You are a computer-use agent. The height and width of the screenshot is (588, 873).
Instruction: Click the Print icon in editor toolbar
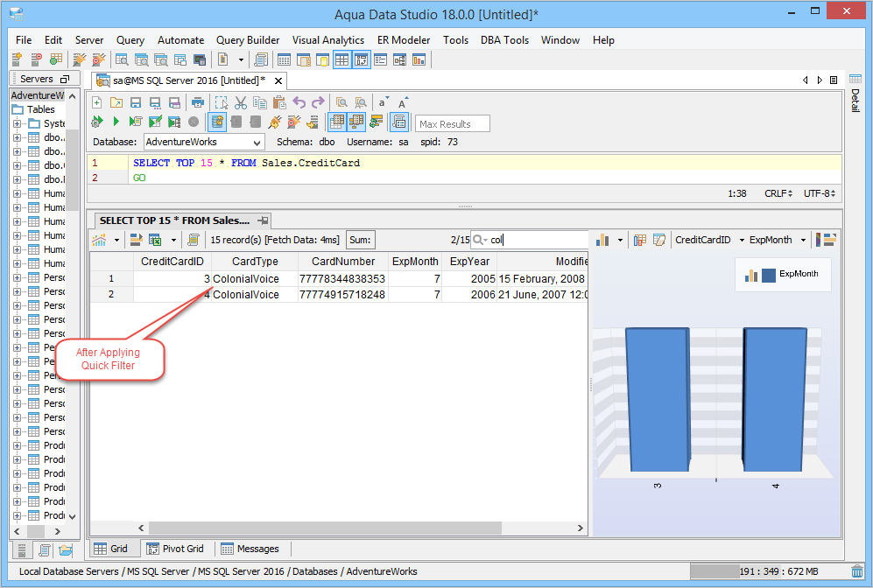[x=198, y=102]
